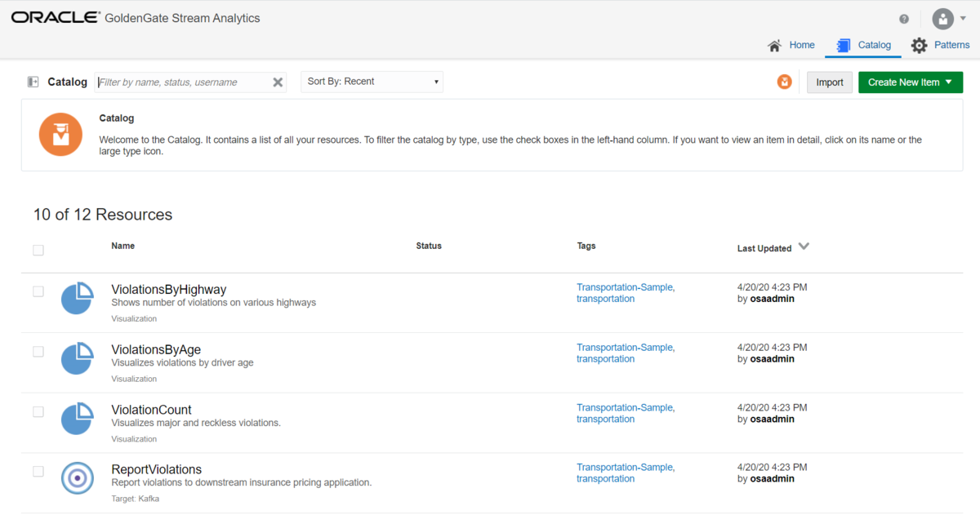Image resolution: width=980 pixels, height=515 pixels.
Task: Check the ViolationsByAge row checkbox
Action: click(38, 352)
